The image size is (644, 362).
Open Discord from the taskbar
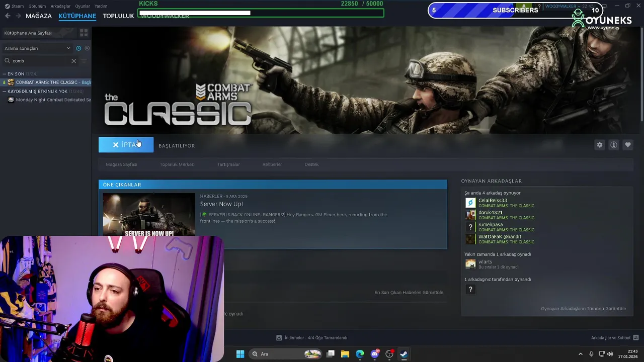coord(374,354)
